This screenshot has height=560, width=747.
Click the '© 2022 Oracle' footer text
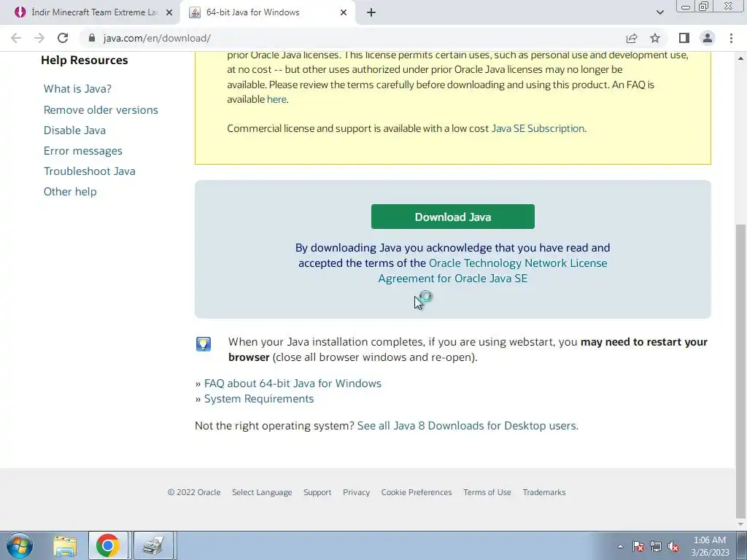[x=194, y=492]
